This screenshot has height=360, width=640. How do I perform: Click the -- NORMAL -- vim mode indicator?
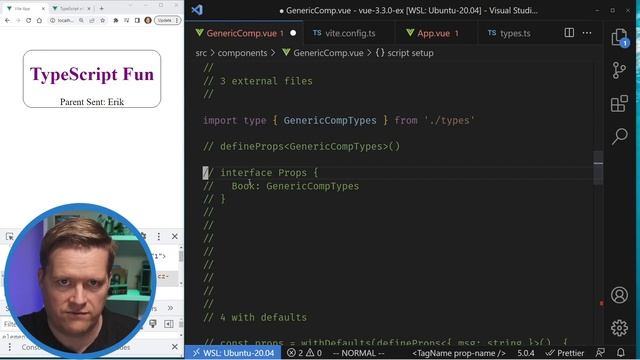[358, 353]
